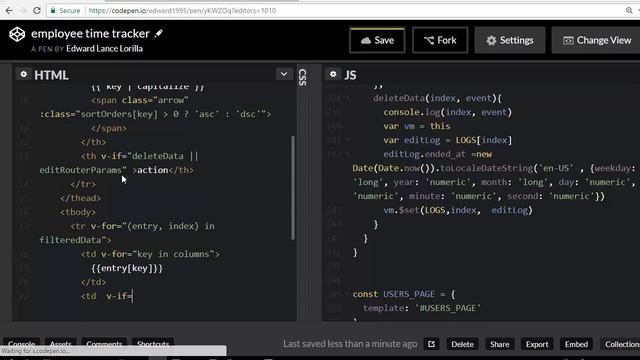Open keyboard Shortcuts panel
The image size is (640, 360).
(153, 344)
